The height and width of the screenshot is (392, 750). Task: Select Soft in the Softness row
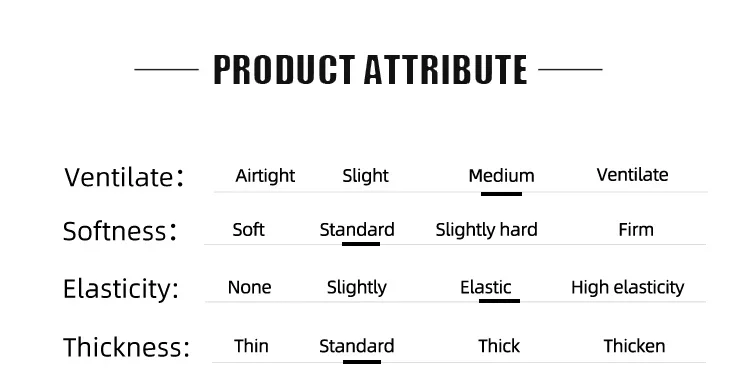pos(248,230)
